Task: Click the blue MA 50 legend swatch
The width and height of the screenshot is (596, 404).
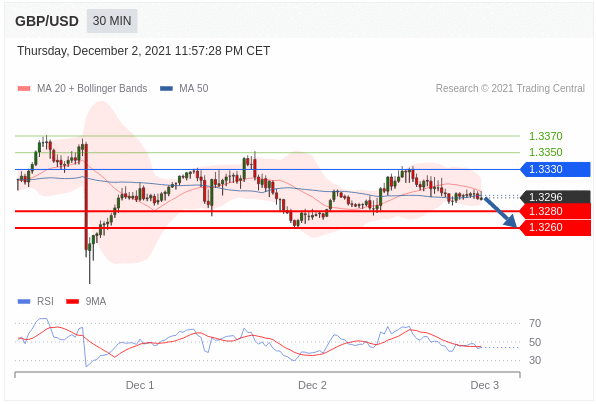Action: coord(166,89)
